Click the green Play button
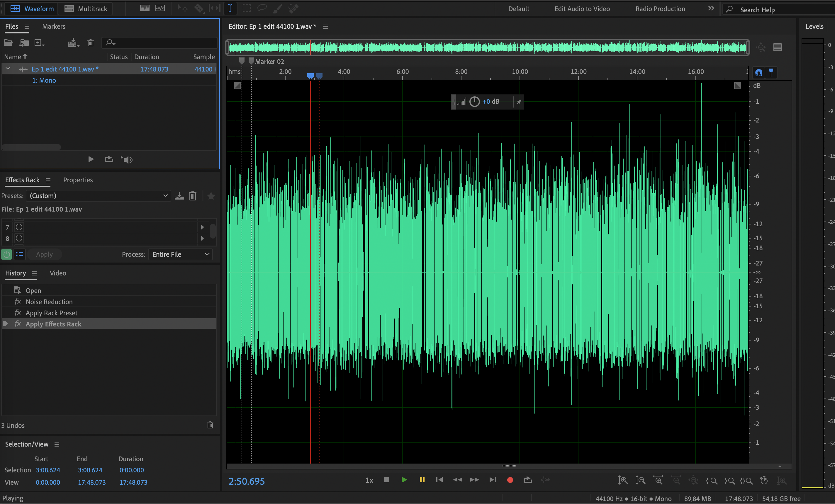This screenshot has width=835, height=504. click(404, 480)
